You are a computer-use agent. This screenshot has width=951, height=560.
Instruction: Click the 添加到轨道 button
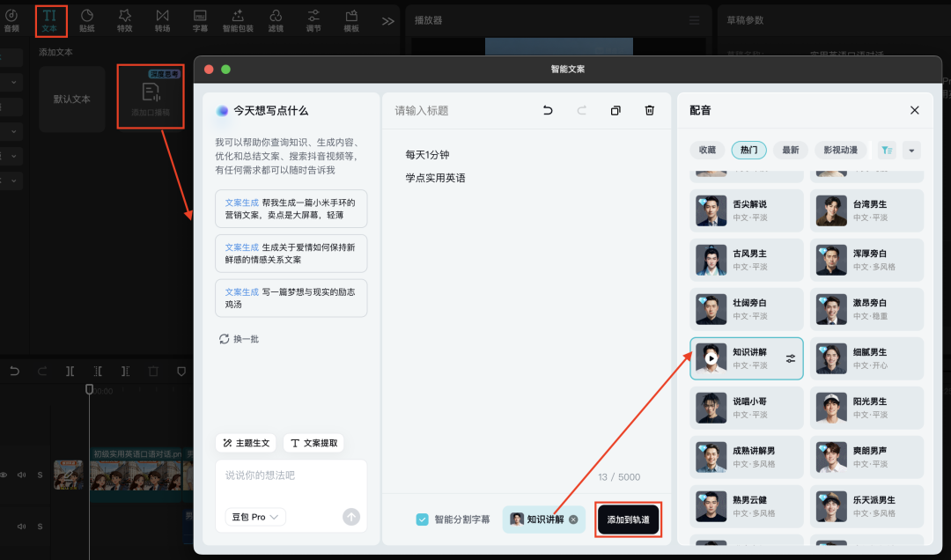(x=627, y=519)
